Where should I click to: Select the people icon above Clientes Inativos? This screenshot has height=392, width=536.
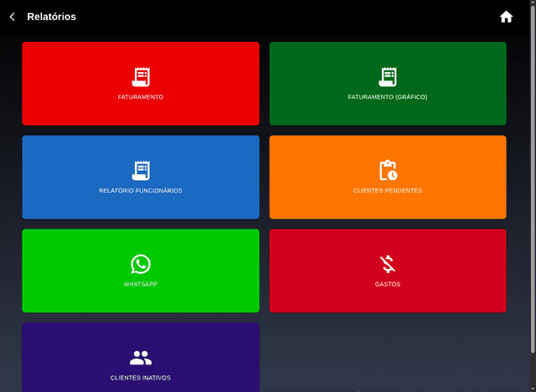click(x=141, y=358)
